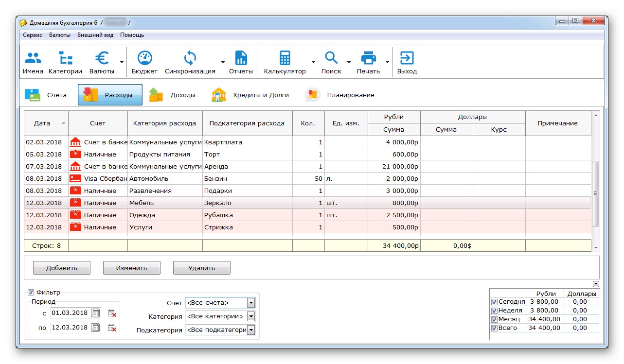The image size is (624, 364).
Task: Toggle the Месяц totals checkbox
Action: 495,320
